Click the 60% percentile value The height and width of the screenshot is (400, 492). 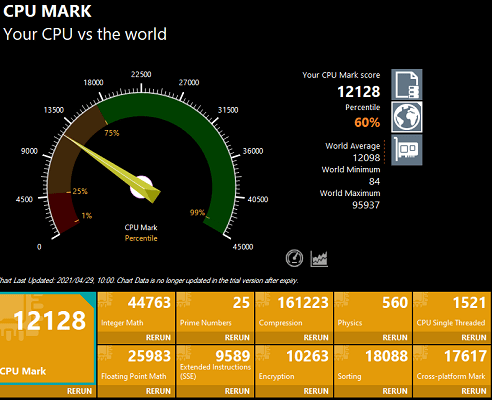(x=367, y=122)
